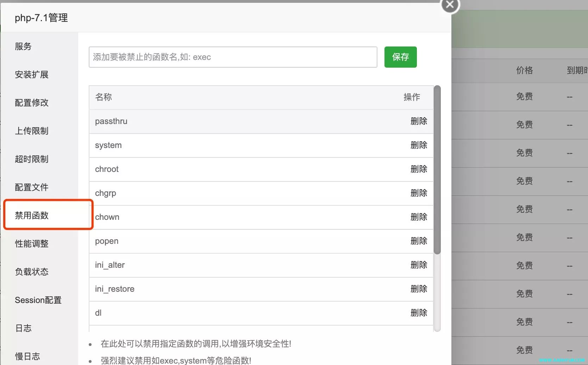This screenshot has height=365, width=588.
Task: Remove popen from the list
Action: tap(419, 241)
